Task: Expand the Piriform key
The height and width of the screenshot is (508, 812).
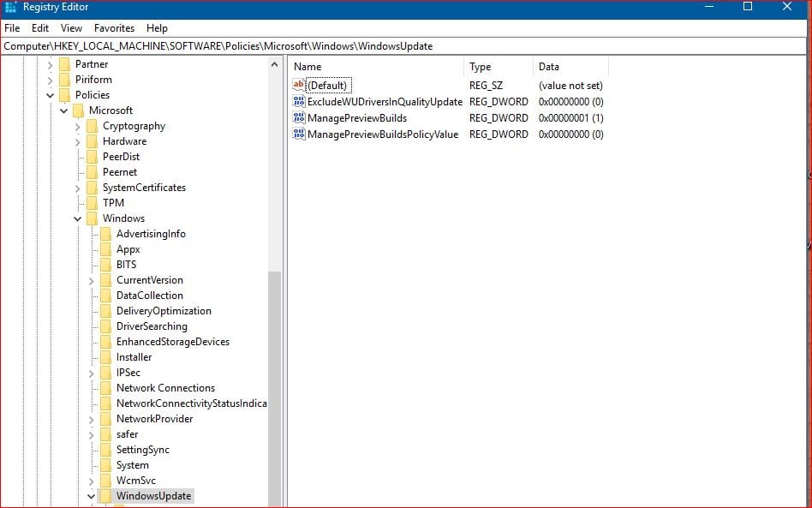Action: pos(51,81)
